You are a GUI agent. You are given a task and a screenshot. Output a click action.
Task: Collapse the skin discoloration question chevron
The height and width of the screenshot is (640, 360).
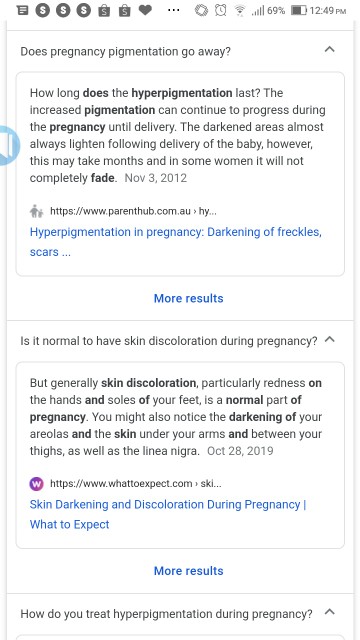coord(329,340)
